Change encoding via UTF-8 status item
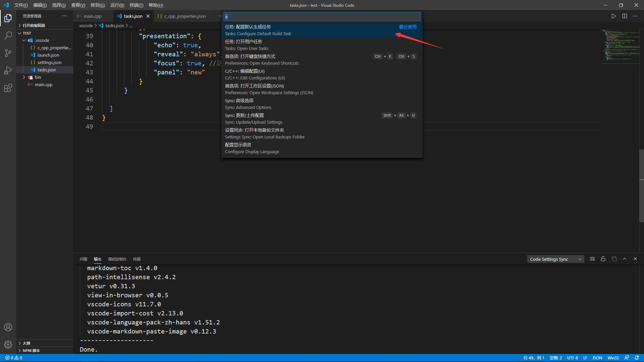The height and width of the screenshot is (362, 644). click(573, 358)
